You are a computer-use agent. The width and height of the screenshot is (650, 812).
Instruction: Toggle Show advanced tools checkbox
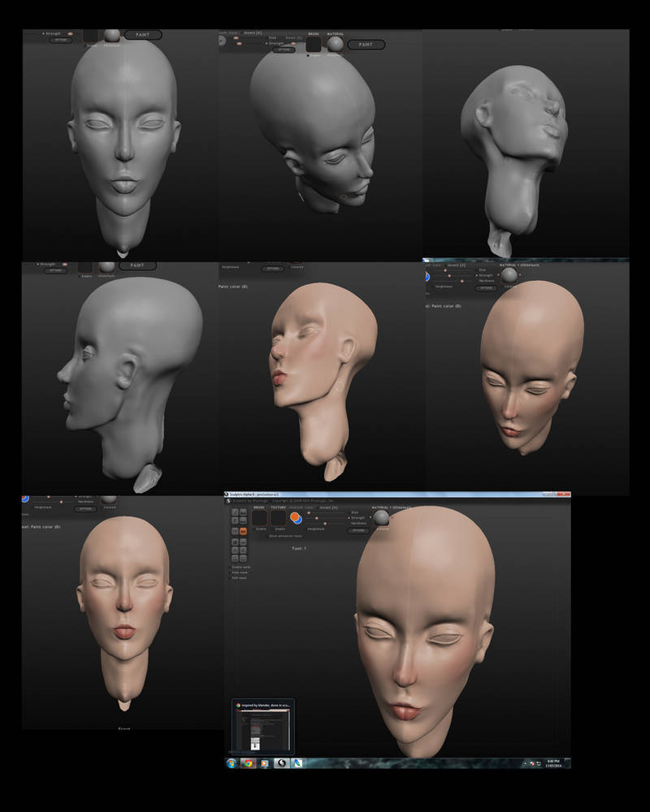285,536
